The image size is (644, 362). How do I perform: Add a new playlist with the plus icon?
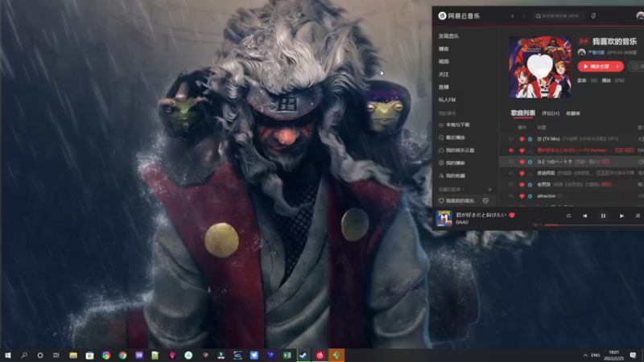489,190
